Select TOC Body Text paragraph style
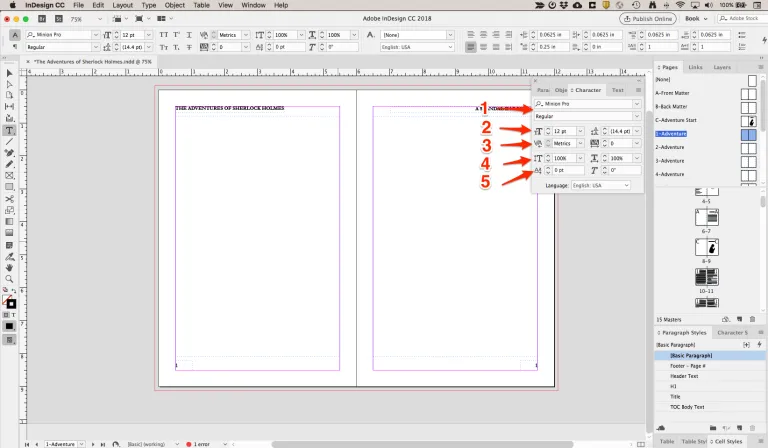The width and height of the screenshot is (768, 448). point(687,407)
